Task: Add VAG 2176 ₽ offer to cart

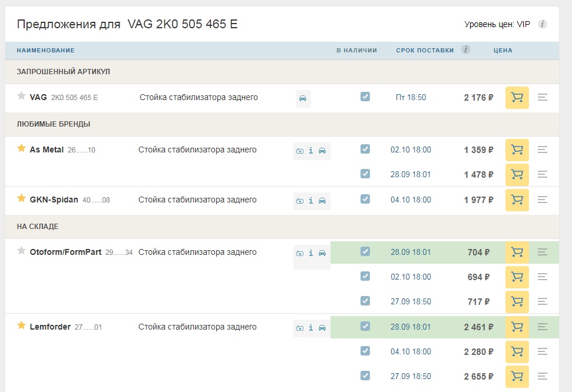Action: pyautogui.click(x=517, y=97)
